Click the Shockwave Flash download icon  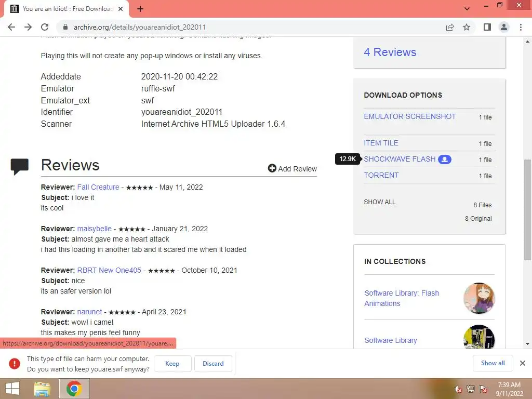pyautogui.click(x=445, y=159)
